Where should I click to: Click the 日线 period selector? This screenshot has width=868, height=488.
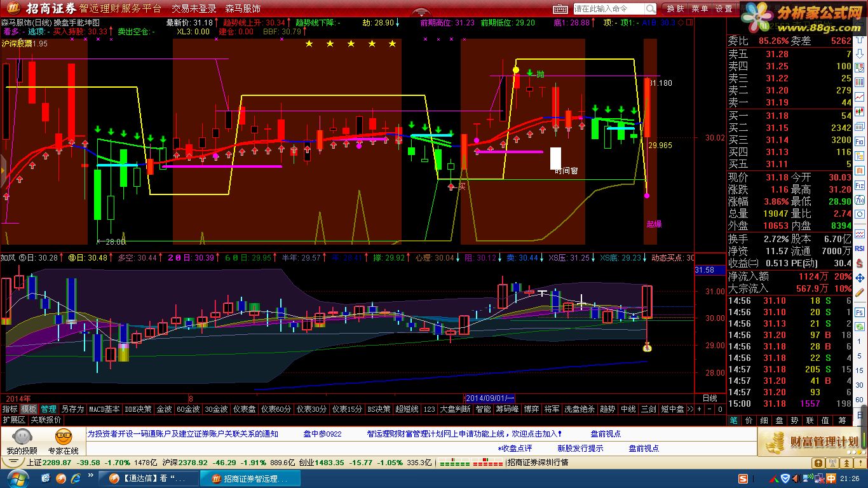[709, 398]
